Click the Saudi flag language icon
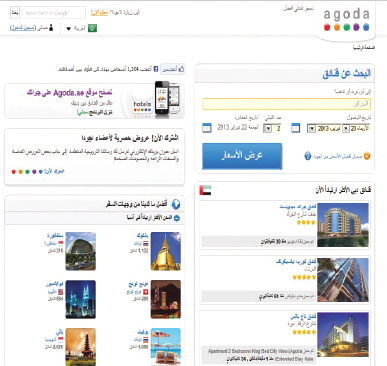The height and width of the screenshot is (366, 387). [x=92, y=28]
